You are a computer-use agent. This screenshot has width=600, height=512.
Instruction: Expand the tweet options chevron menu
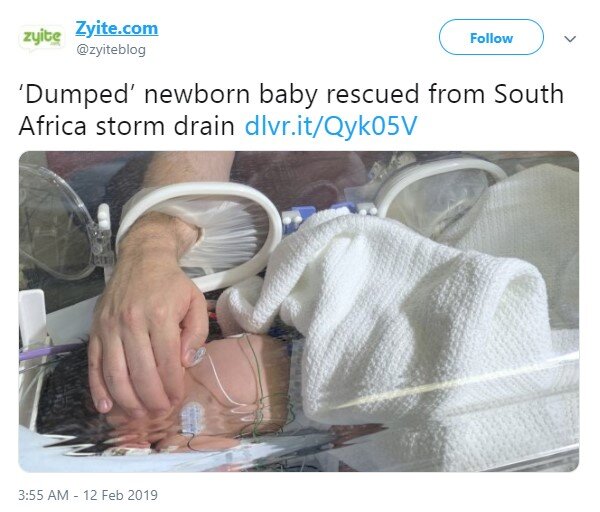coord(570,39)
